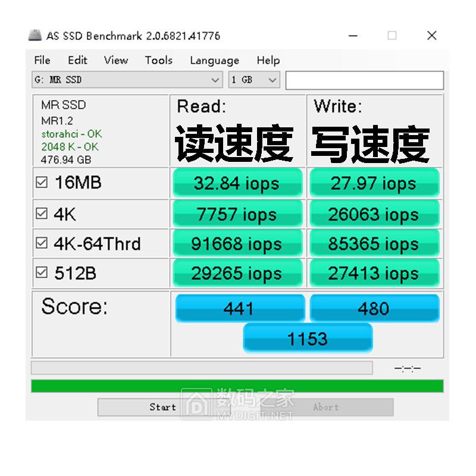Close the AS SSD Benchmark window

click(432, 36)
